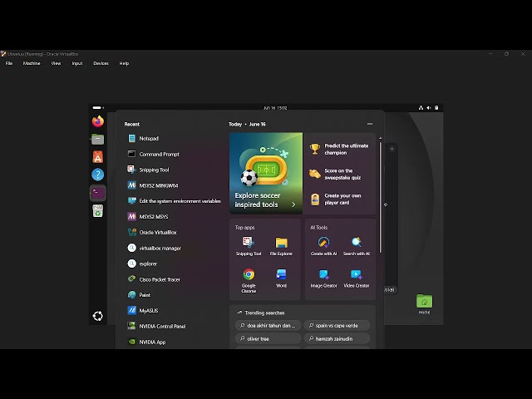Launch Ubuntu Software from the dock

tap(98, 157)
